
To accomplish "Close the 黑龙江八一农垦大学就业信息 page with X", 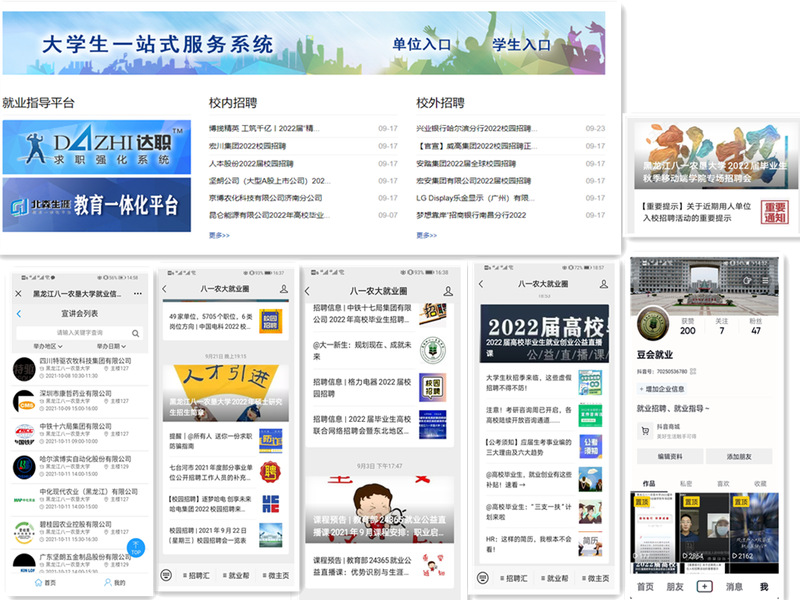I will pos(20,294).
